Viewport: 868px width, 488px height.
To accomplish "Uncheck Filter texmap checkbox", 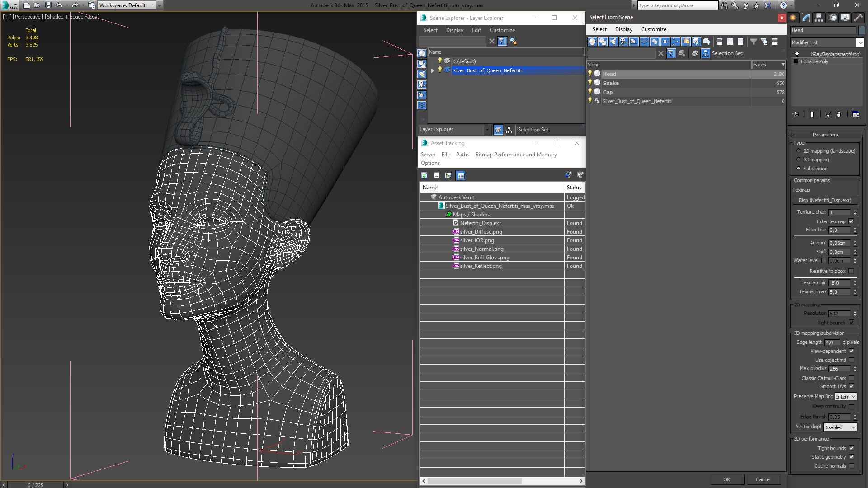I will pyautogui.click(x=851, y=221).
